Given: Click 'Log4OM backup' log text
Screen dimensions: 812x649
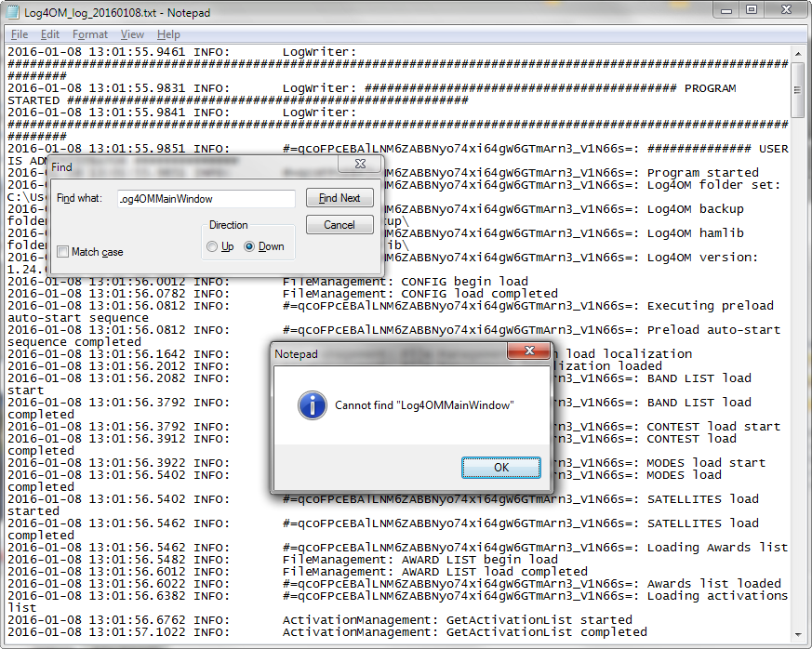Looking at the screenshot, I should coord(696,209).
